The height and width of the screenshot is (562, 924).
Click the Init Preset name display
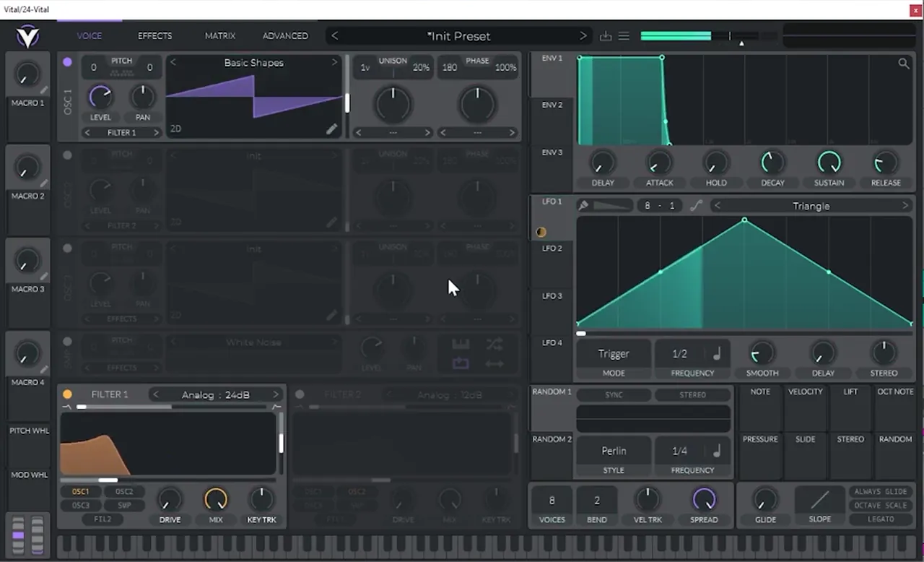coord(458,36)
